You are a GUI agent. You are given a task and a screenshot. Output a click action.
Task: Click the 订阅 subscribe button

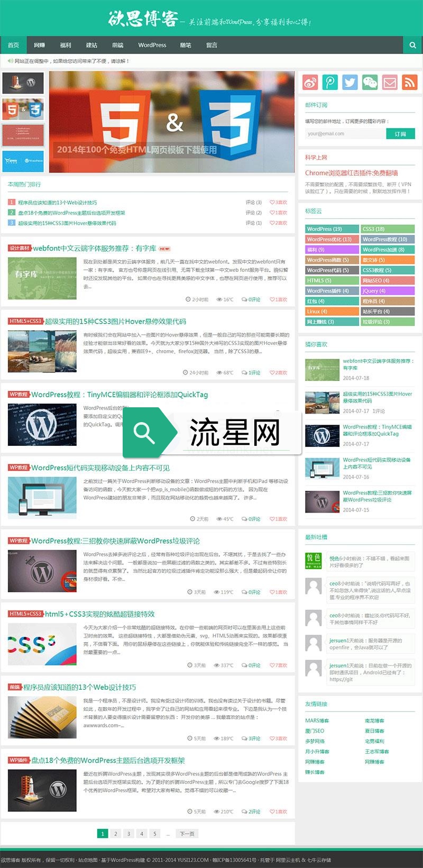point(400,134)
